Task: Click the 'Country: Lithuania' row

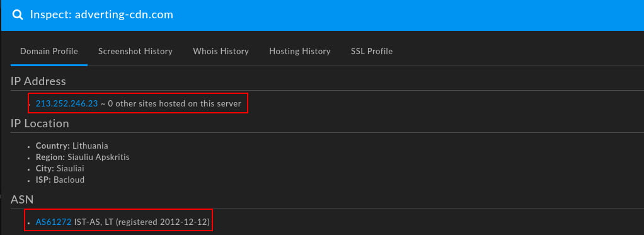Action: tap(72, 146)
